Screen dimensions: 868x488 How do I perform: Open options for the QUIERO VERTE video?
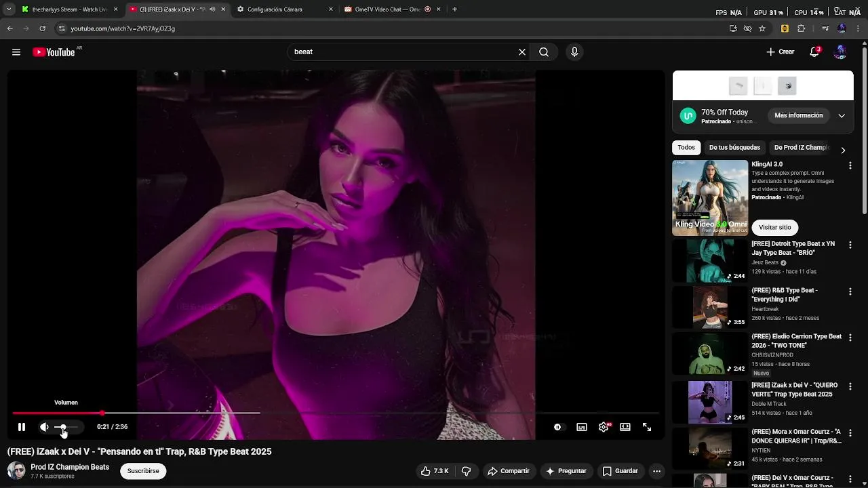click(x=850, y=386)
